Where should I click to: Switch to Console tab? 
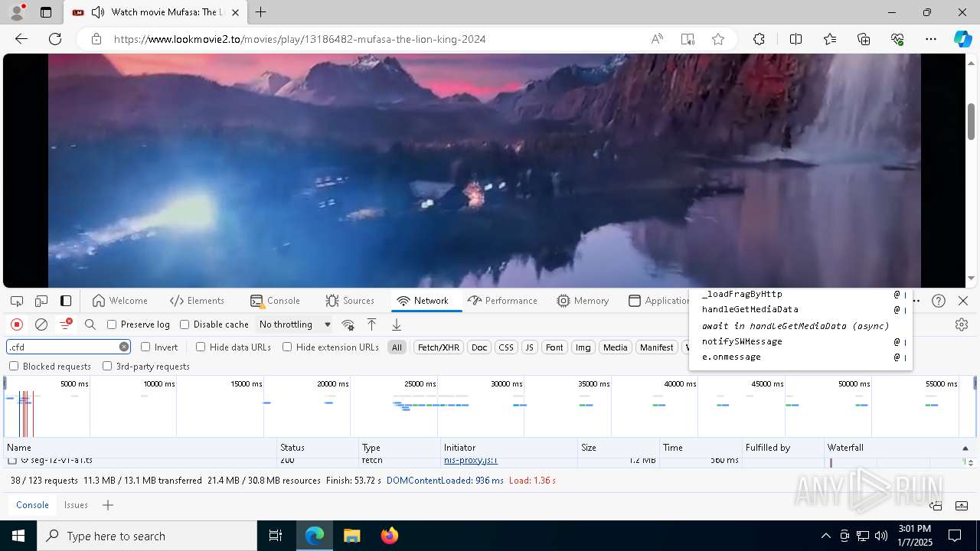276,301
